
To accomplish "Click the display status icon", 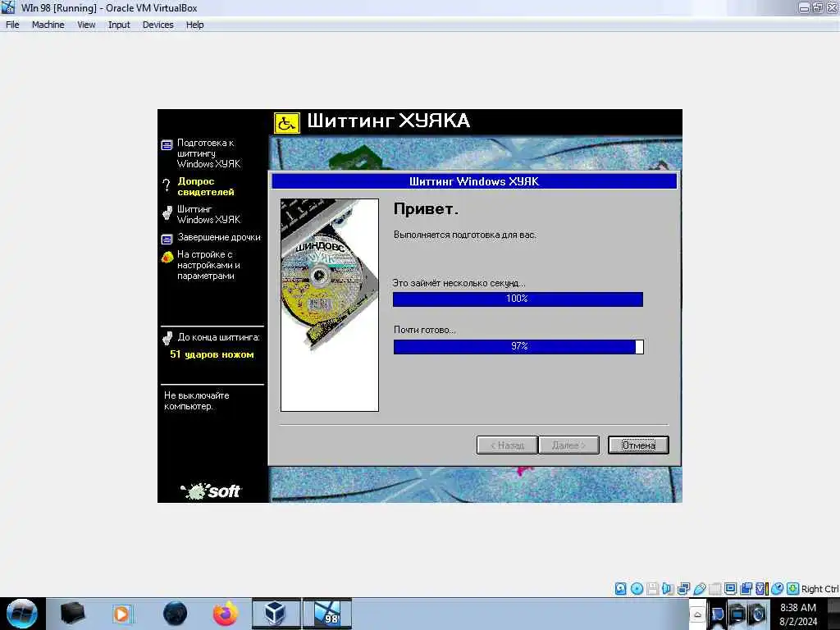I will [730, 589].
